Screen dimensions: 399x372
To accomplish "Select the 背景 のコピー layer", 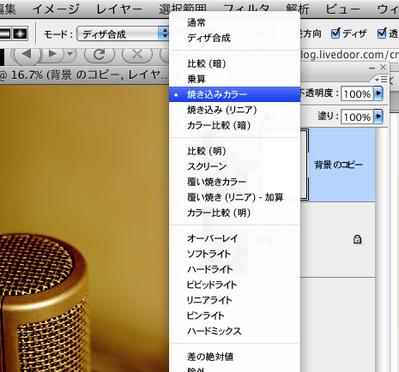I will click(x=337, y=165).
